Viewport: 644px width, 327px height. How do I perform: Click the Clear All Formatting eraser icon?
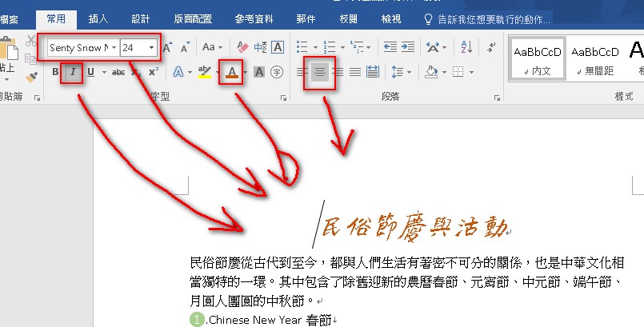coord(243,48)
